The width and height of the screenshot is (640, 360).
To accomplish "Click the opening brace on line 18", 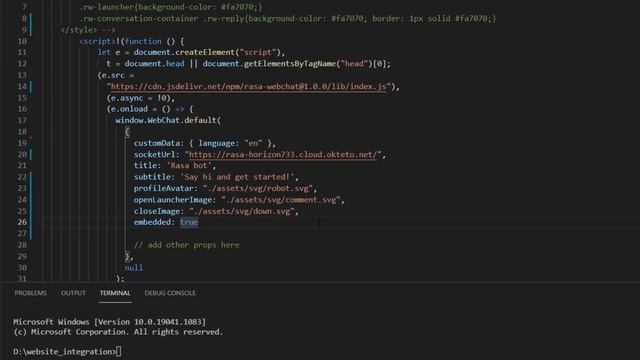I will pos(127,132).
